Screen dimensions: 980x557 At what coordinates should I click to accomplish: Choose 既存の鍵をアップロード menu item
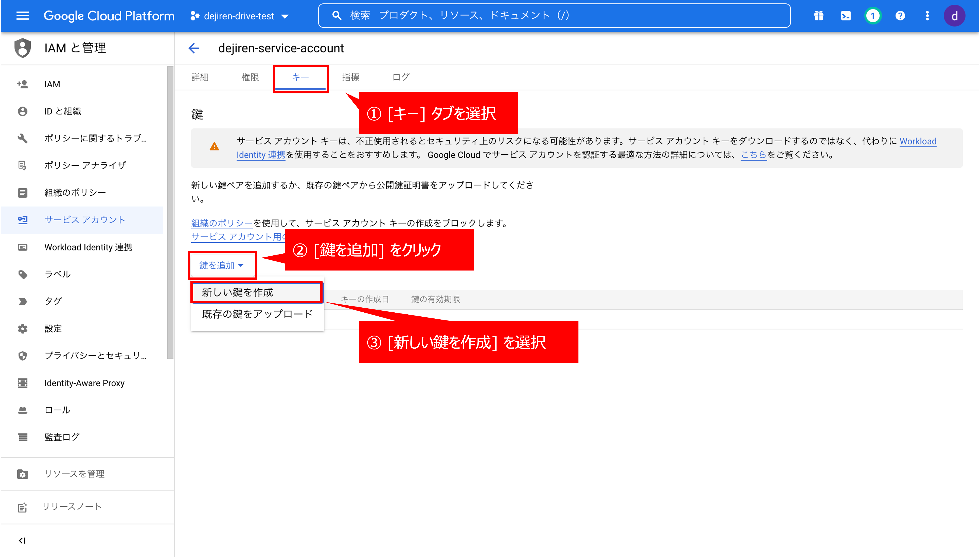click(257, 314)
